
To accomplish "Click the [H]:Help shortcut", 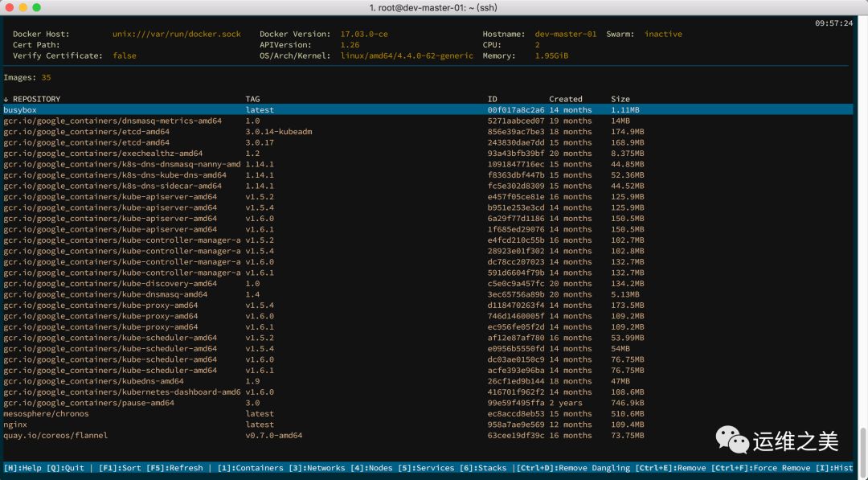I will pos(23,468).
